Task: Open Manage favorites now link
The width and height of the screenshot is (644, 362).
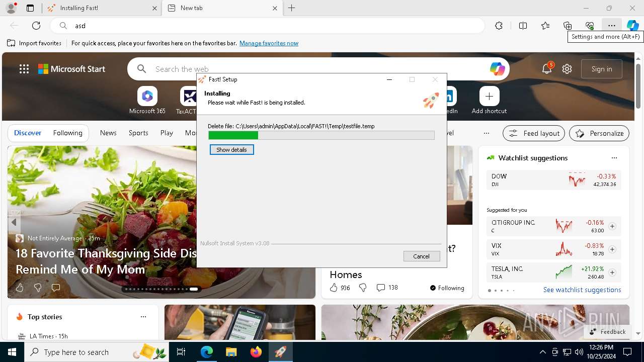Action: coord(269,43)
